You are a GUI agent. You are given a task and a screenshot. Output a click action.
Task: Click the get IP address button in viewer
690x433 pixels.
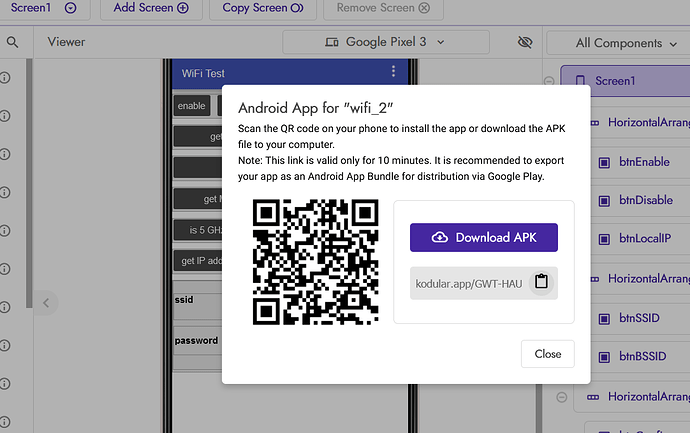pos(198,261)
